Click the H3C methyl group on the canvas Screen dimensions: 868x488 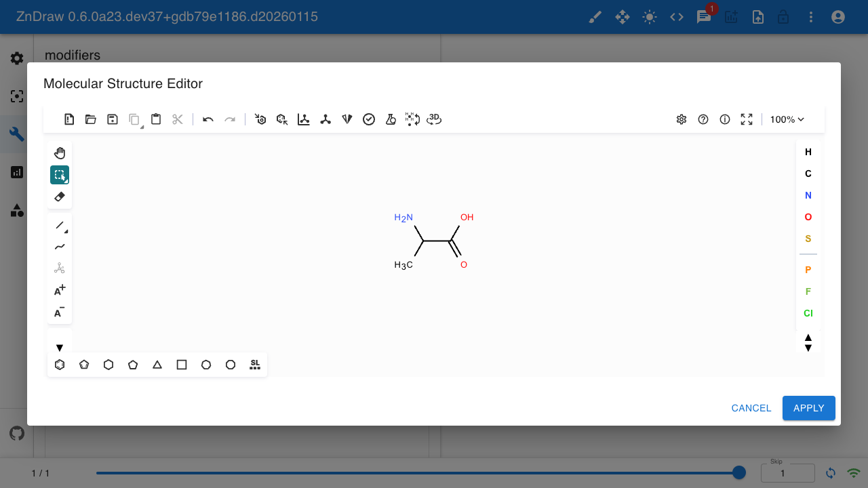pyautogui.click(x=403, y=265)
